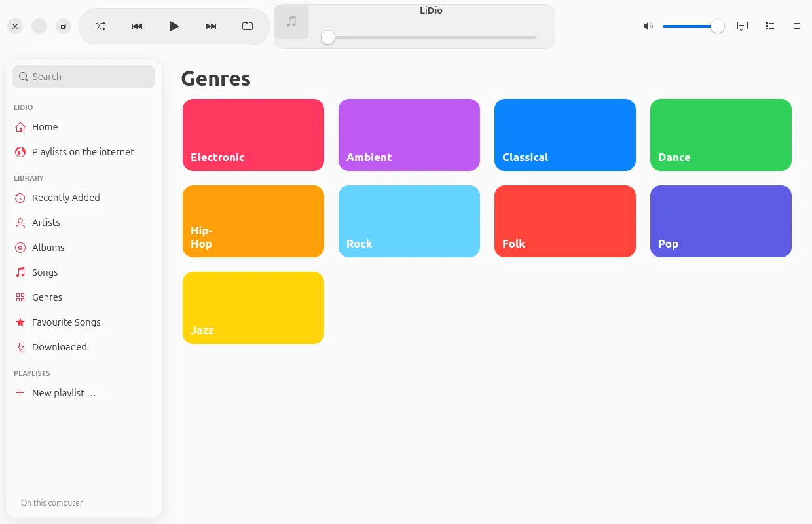Skip to next track

click(x=211, y=26)
